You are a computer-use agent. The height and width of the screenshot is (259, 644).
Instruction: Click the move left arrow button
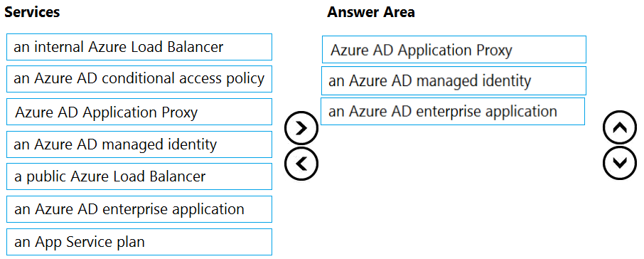(x=301, y=164)
